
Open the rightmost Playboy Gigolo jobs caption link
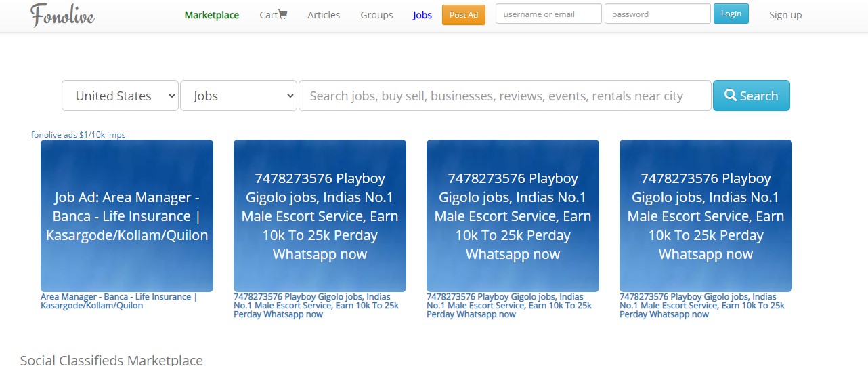coord(701,306)
